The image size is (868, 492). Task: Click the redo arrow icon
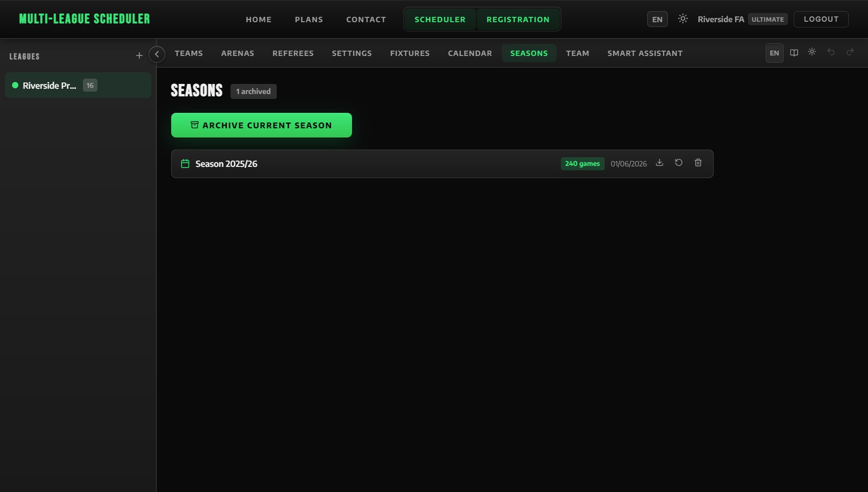pyautogui.click(x=850, y=52)
